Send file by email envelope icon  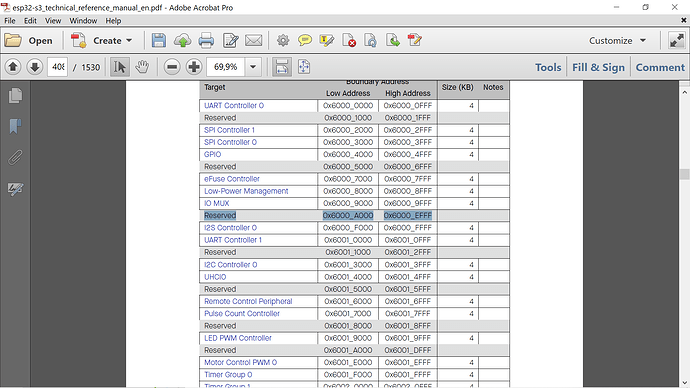253,40
